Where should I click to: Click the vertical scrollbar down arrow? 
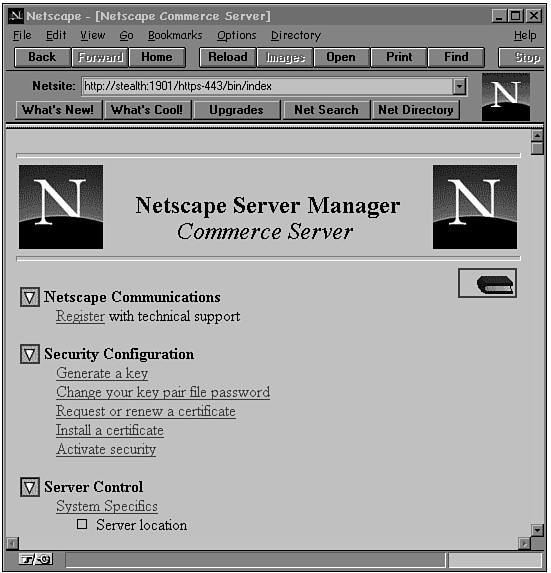(x=537, y=530)
